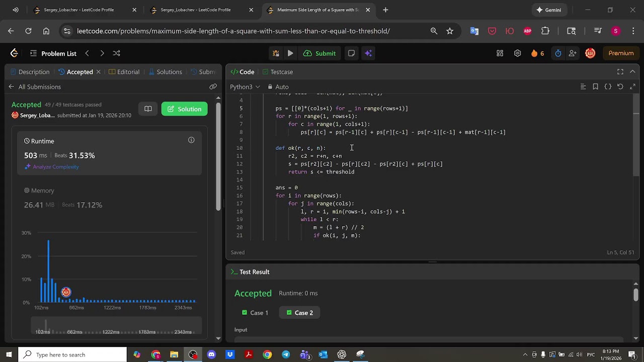Click the green Submit button

click(319, 53)
